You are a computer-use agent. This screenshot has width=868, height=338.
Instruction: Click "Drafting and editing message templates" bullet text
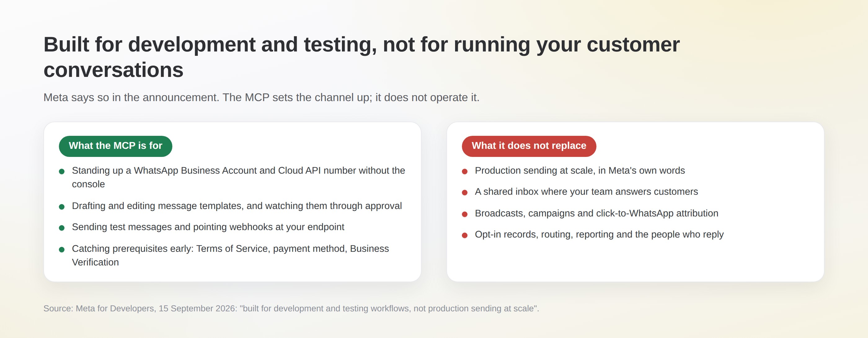point(237,206)
